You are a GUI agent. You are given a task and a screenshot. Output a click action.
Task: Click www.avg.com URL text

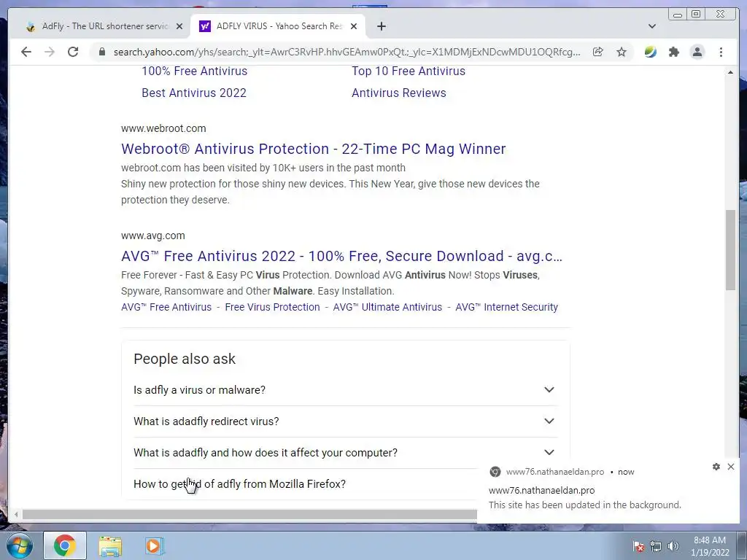click(153, 236)
